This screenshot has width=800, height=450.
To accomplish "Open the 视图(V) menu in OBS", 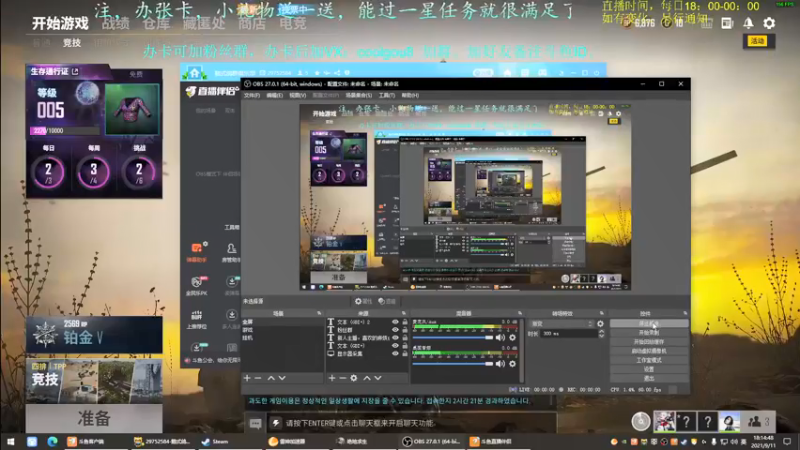I will (297, 95).
